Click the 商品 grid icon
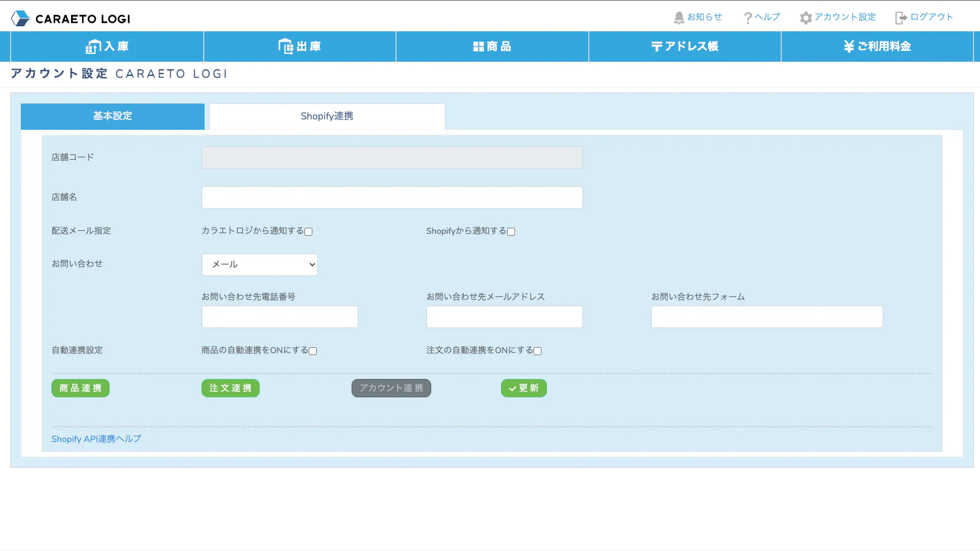The width and height of the screenshot is (980, 551). [478, 47]
